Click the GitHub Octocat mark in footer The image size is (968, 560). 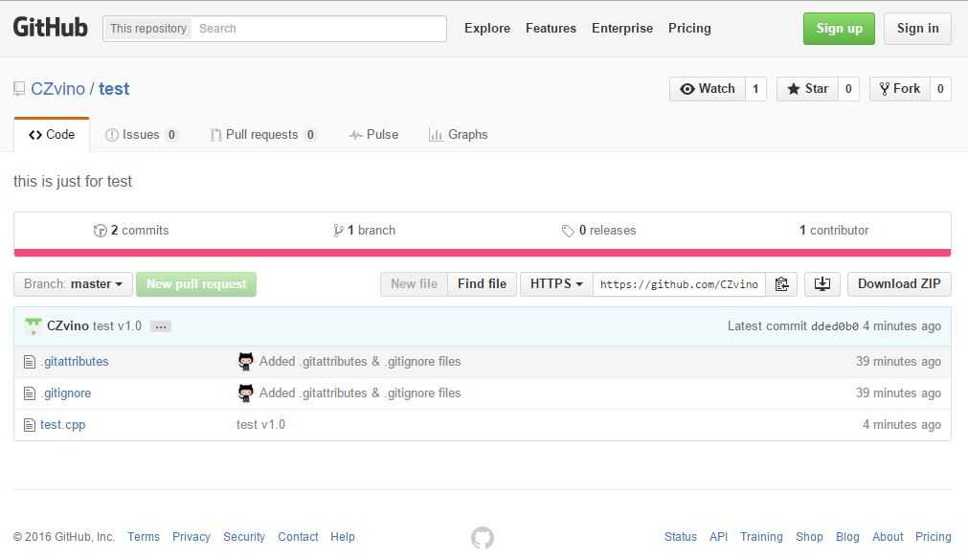pos(483,537)
